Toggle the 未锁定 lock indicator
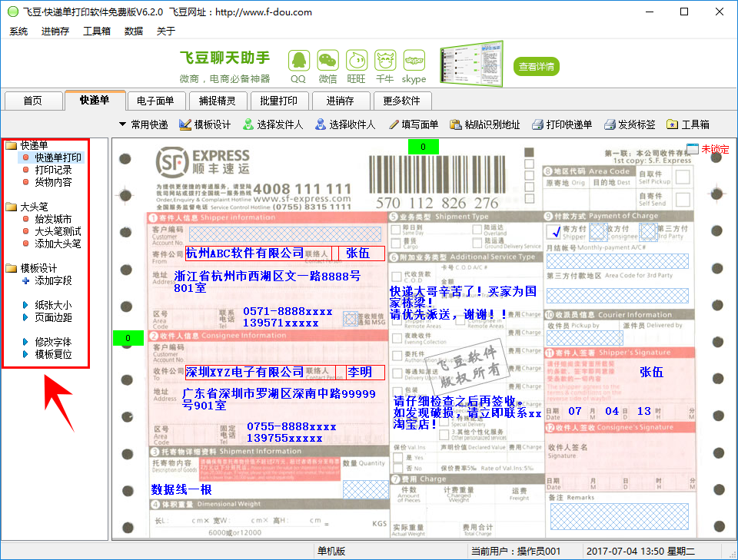 coord(707,150)
